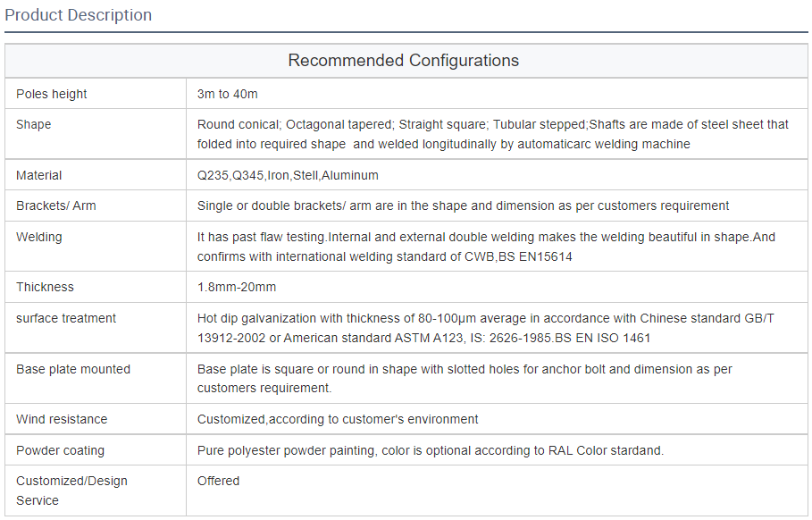Click the 1.8mm-20mm thickness value
This screenshot has height=520, width=812.
point(237,287)
